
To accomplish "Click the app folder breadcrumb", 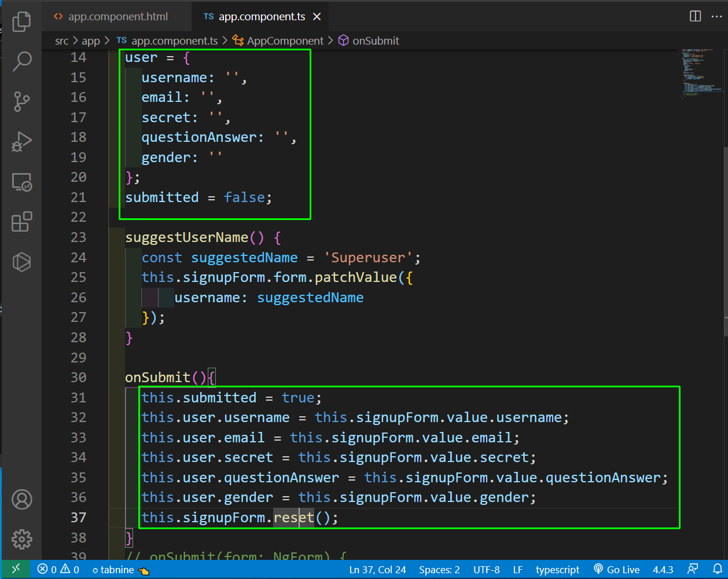I will coord(91,41).
